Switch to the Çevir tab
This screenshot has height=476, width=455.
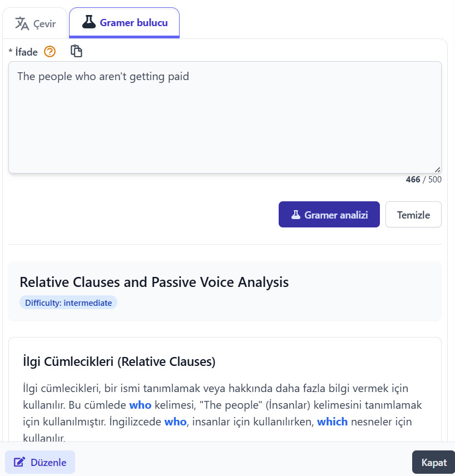35,24
